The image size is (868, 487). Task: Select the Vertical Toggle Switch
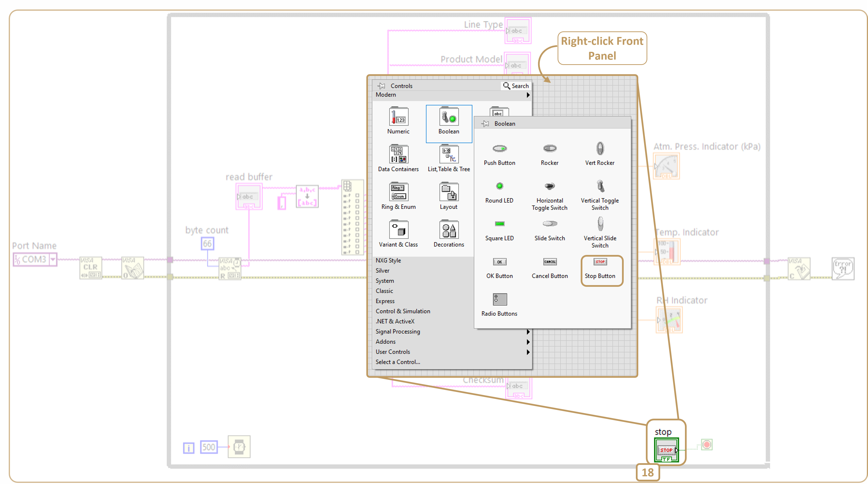[600, 196]
